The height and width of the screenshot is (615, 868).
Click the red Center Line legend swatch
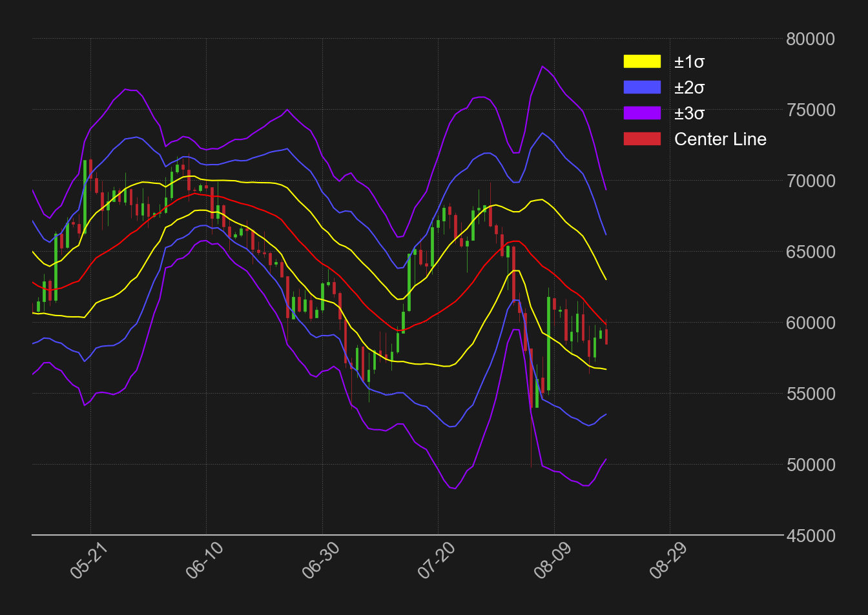tap(642, 139)
